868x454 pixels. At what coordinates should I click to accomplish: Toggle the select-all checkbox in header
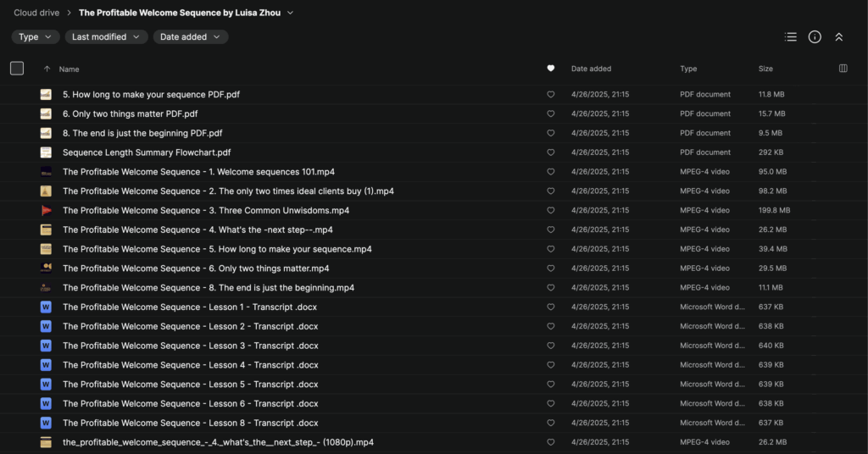tap(17, 69)
